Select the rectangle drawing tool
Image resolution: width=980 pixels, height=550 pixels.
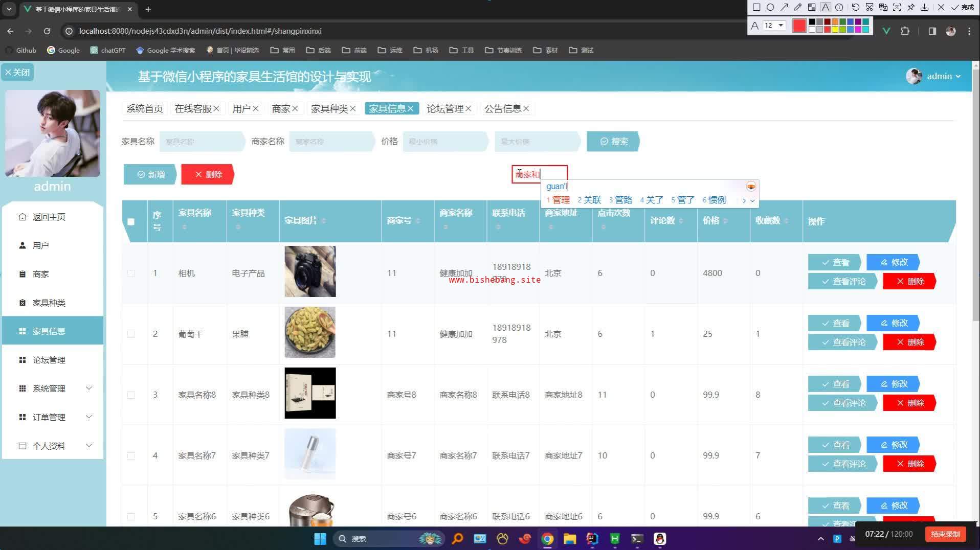click(x=756, y=7)
